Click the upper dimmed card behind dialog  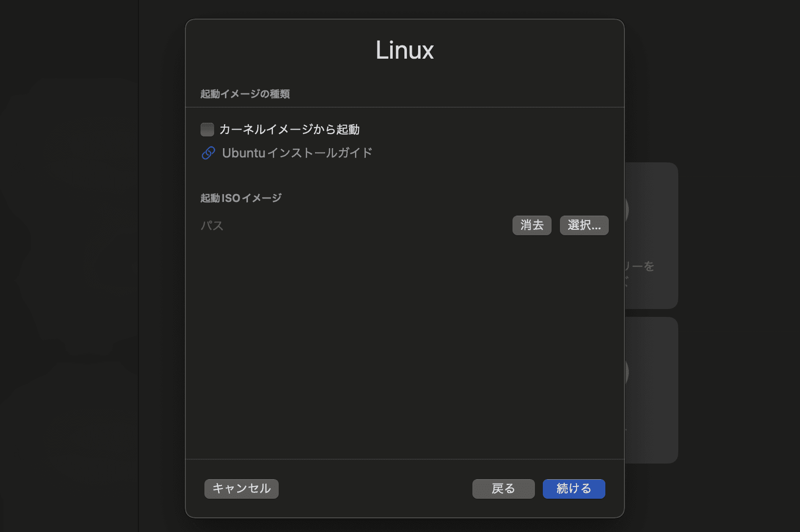653,235
